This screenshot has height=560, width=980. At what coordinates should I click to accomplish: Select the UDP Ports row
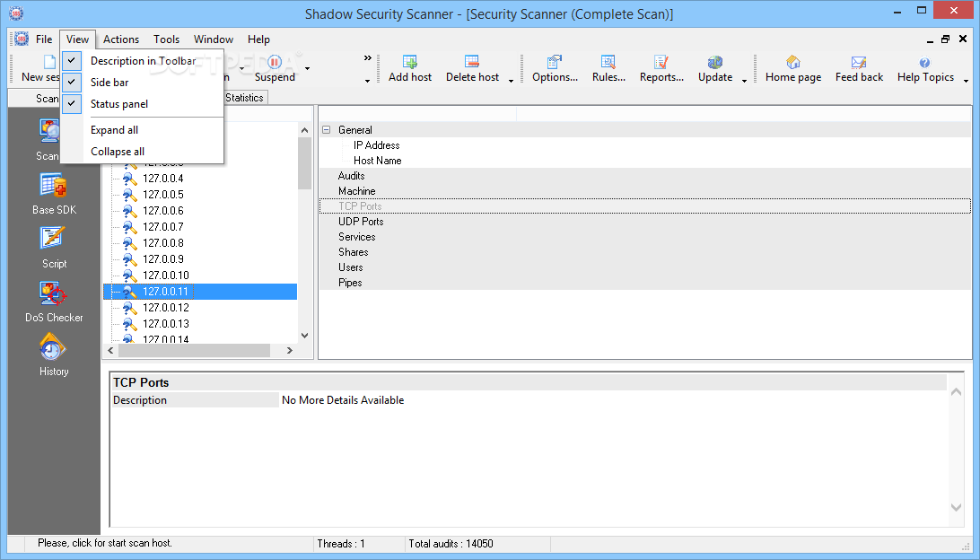pos(645,222)
